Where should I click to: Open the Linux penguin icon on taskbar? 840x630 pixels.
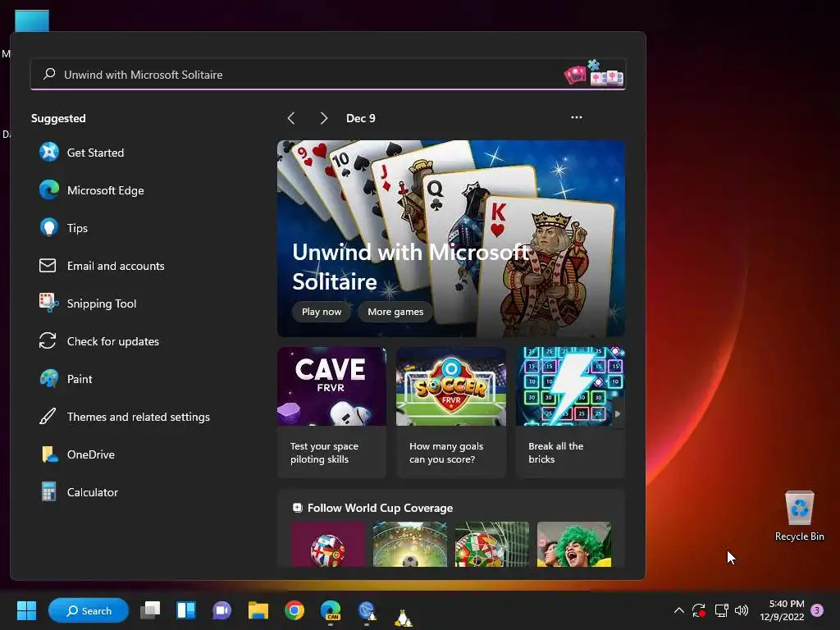click(403, 617)
